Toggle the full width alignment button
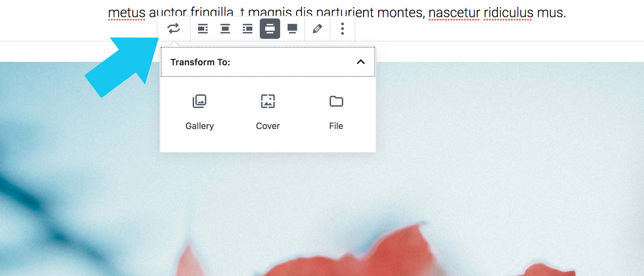Viewport: 644px width, 276px height. click(x=292, y=29)
